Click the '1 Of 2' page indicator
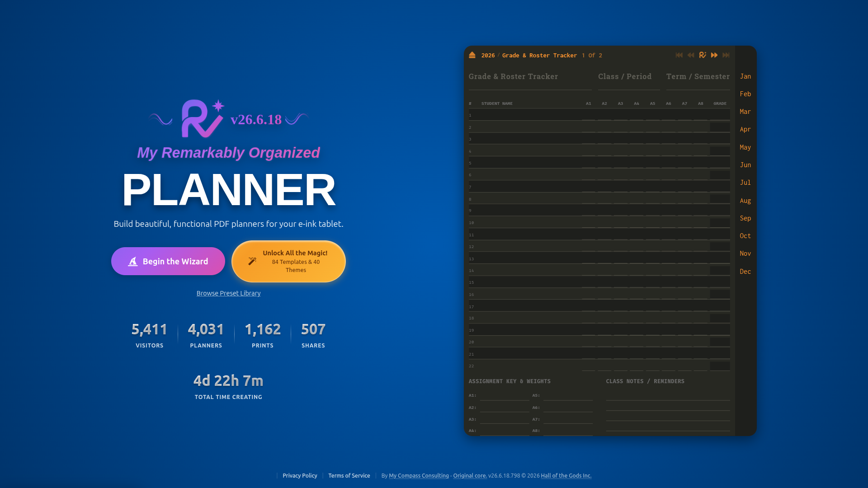 pyautogui.click(x=592, y=55)
